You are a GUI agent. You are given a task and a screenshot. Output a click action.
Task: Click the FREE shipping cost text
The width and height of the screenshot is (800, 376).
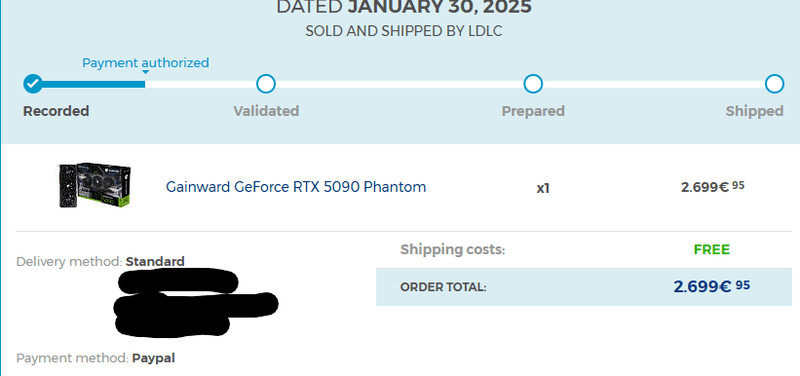712,250
